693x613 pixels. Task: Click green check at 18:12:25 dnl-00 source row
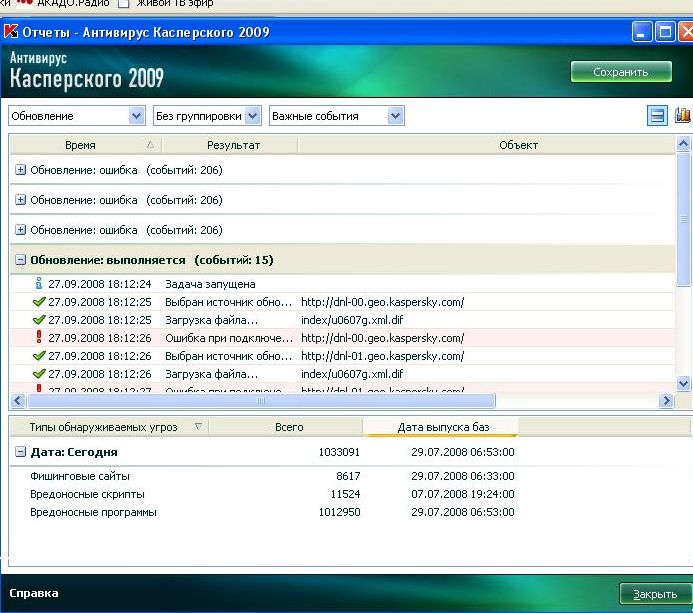(39, 302)
